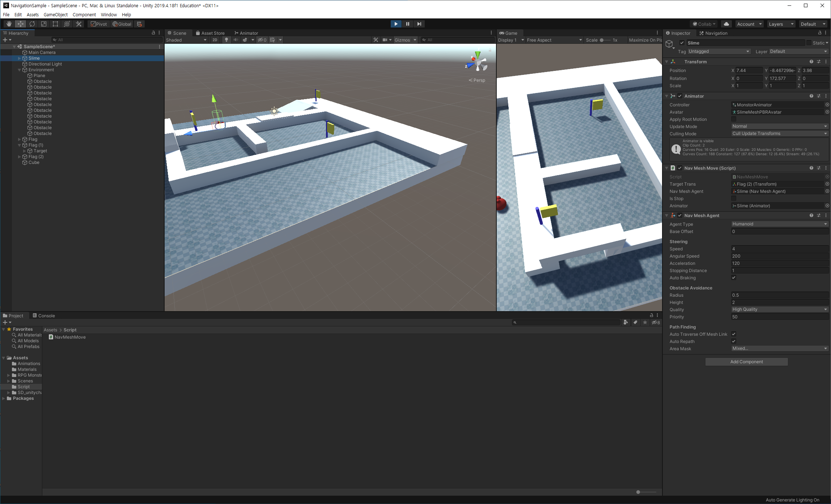Click the Add Component button

coord(746,361)
